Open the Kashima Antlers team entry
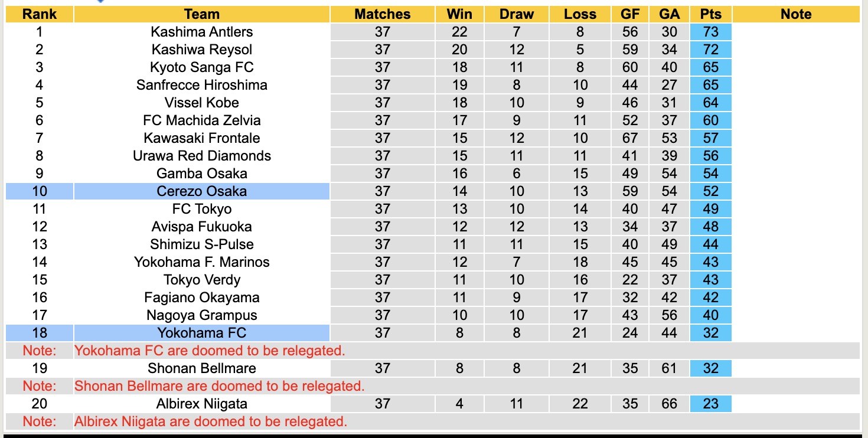This screenshot has width=868, height=438. 201,32
